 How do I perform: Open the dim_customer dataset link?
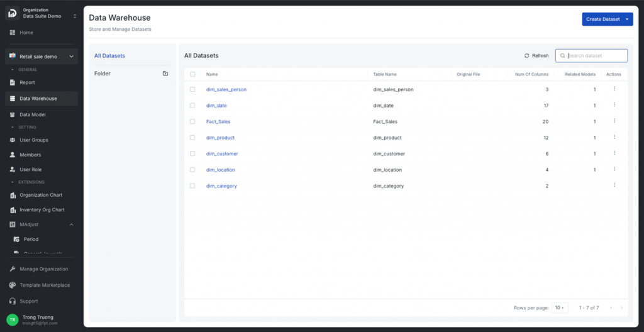(x=222, y=154)
